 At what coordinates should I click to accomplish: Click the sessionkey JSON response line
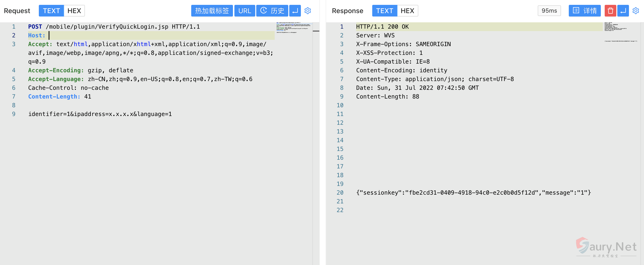[473, 193]
